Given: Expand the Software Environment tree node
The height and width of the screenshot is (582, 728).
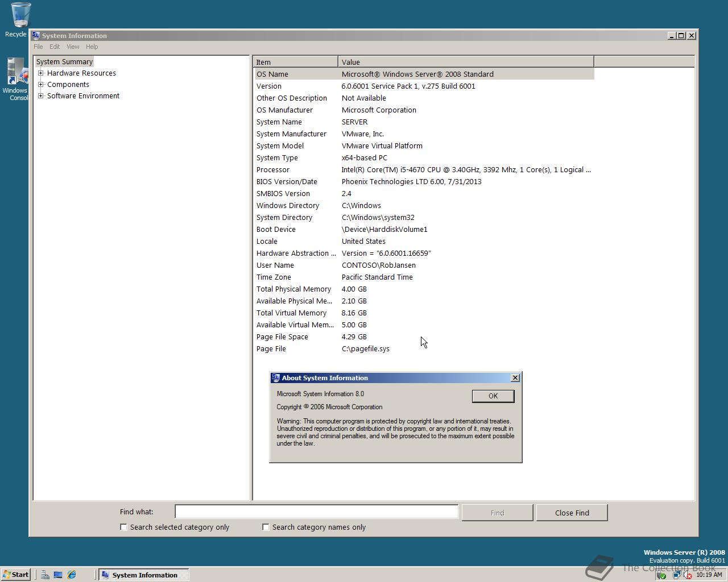Looking at the screenshot, I should pyautogui.click(x=41, y=96).
